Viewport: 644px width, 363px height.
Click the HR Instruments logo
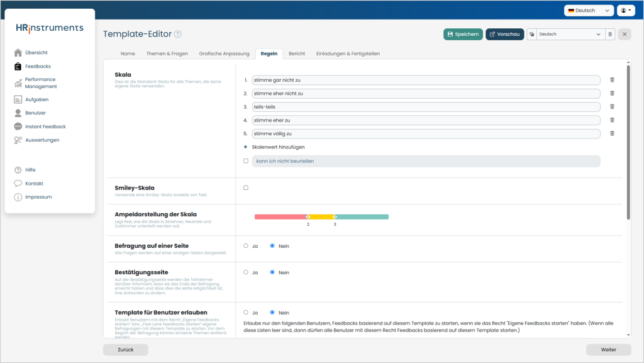(x=50, y=28)
